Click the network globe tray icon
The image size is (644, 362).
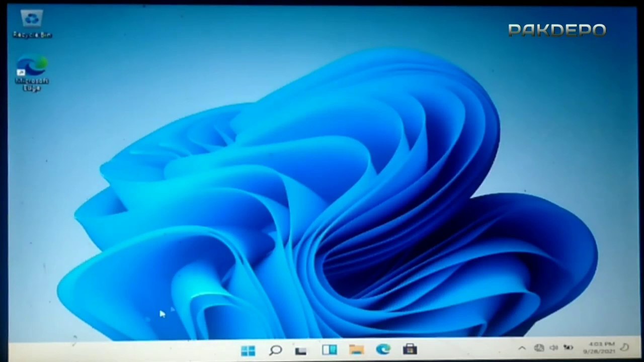pos(539,347)
